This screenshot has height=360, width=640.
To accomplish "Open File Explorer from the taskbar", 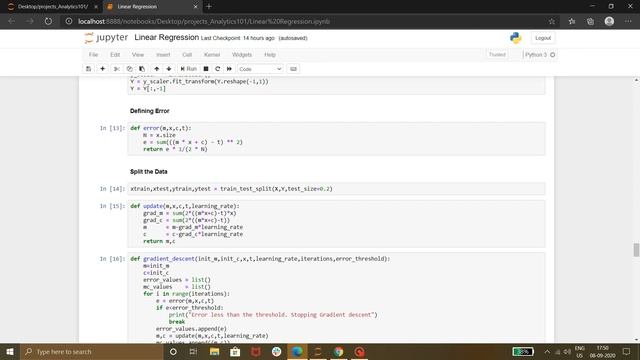I will tap(214, 351).
